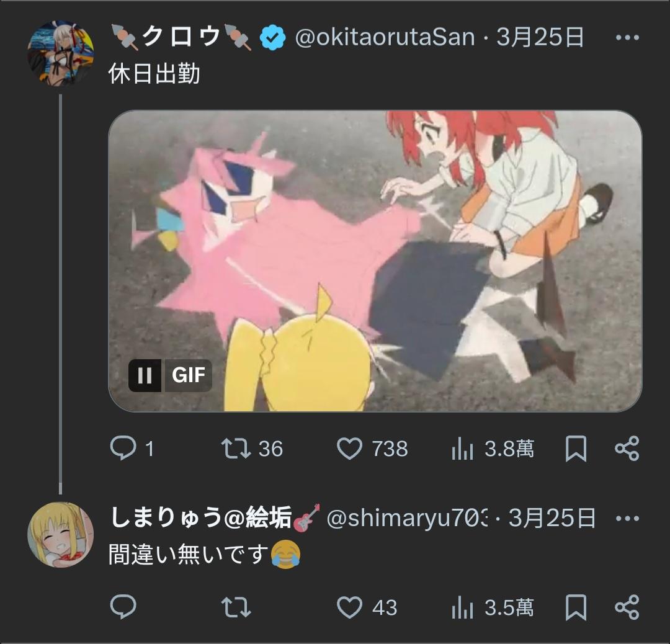This screenshot has height=644, width=670.
Task: Retweet the 休日出勤 post
Action: [236, 448]
